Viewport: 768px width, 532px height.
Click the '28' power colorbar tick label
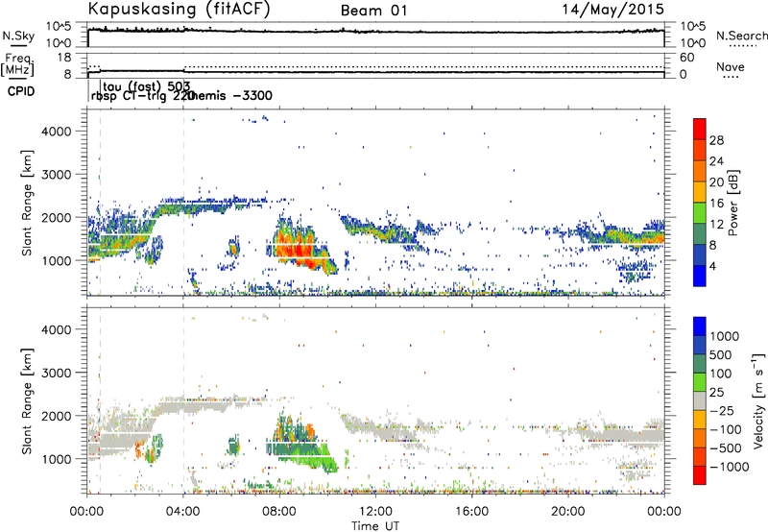[x=716, y=140]
